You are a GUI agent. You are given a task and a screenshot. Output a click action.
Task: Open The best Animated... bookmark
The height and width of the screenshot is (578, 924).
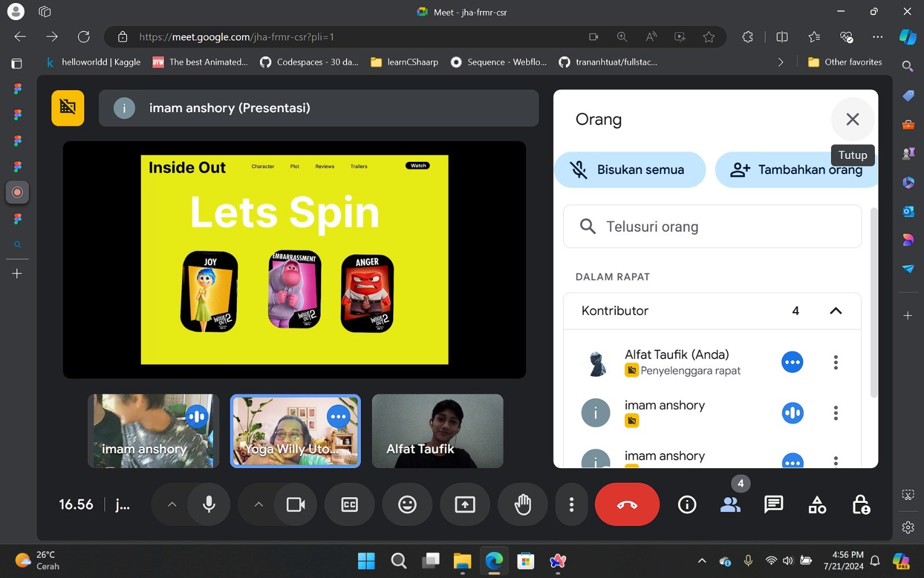click(x=200, y=62)
